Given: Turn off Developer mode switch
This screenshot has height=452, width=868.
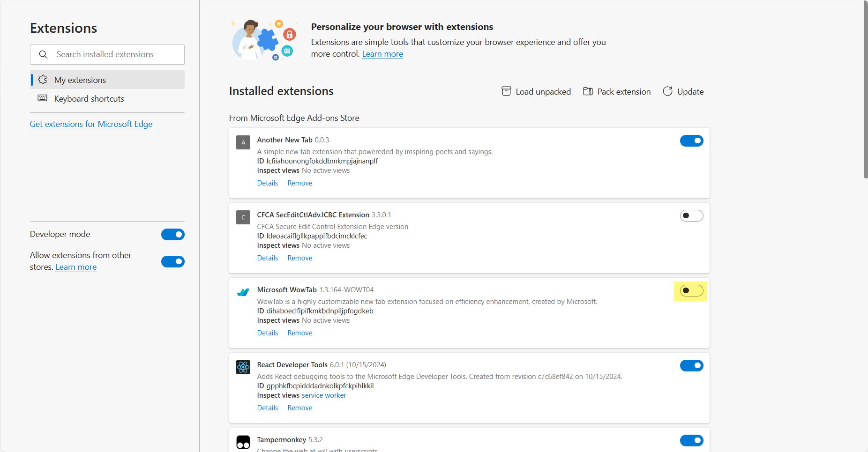Looking at the screenshot, I should (x=173, y=234).
